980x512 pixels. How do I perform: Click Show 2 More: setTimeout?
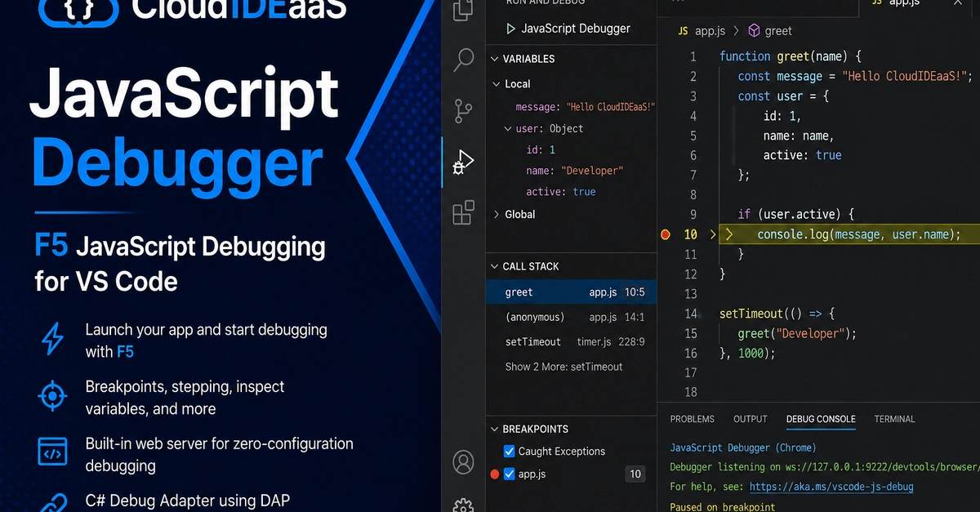[564, 367]
